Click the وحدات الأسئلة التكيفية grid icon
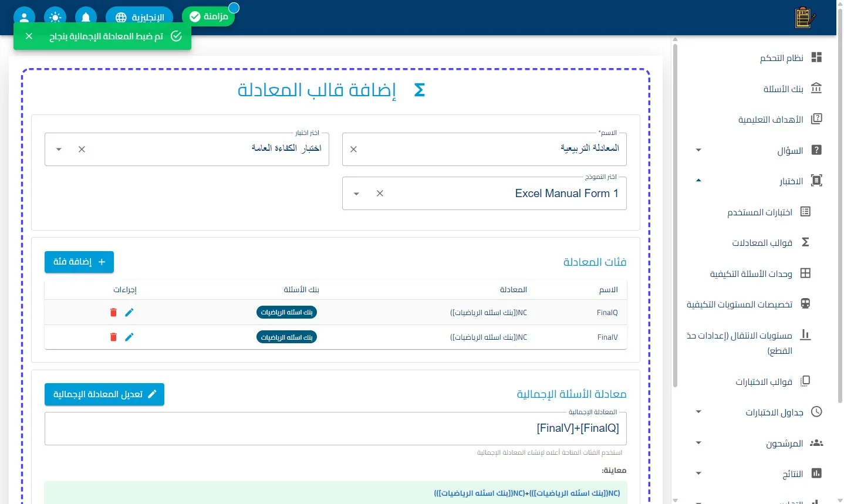 pos(806,273)
